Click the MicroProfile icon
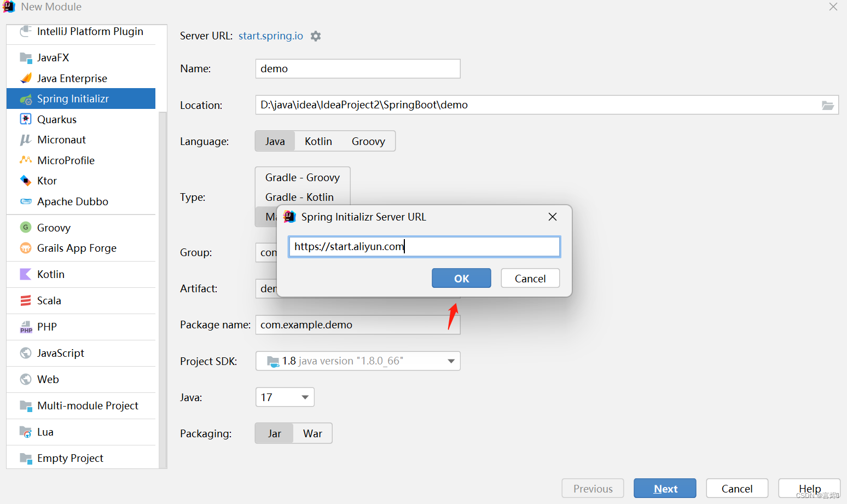The width and height of the screenshot is (847, 504). click(26, 160)
